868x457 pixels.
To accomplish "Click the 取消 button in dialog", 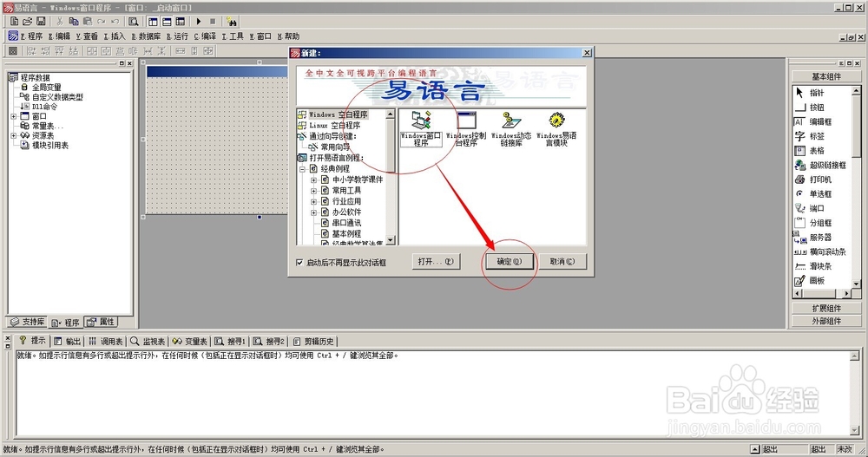I will pyautogui.click(x=562, y=262).
